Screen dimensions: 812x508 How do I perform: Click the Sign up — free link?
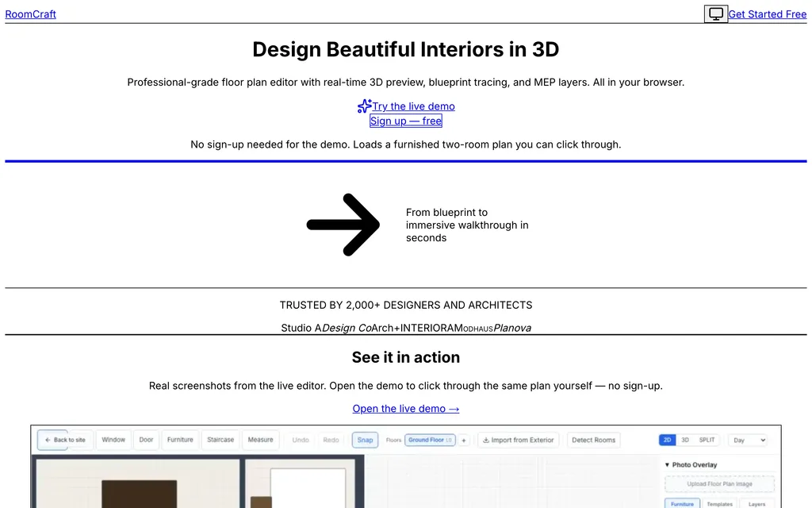coord(406,121)
